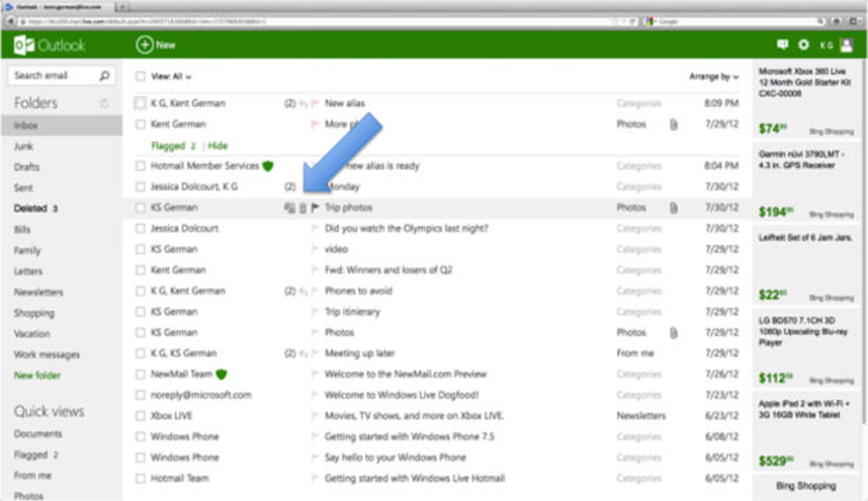This screenshot has width=868, height=501.
Task: Toggle flag on Trip photos email
Action: point(315,207)
